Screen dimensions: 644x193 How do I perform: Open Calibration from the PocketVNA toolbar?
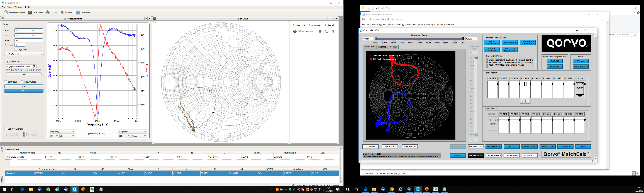coord(83,13)
